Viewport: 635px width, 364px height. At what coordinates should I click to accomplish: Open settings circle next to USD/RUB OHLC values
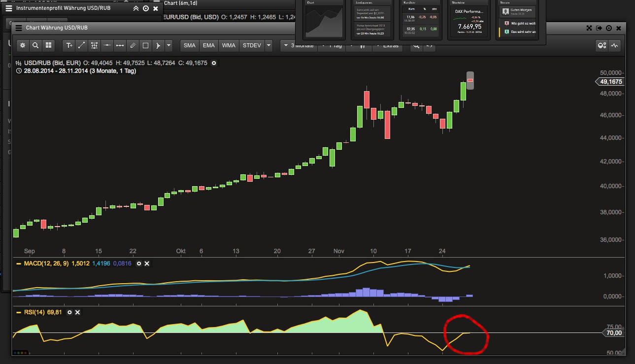(214, 63)
